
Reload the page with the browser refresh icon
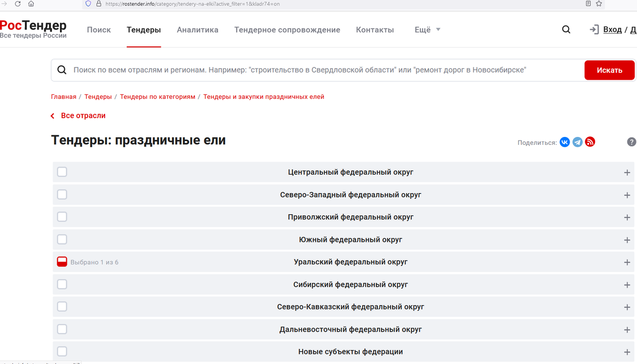pyautogui.click(x=18, y=4)
